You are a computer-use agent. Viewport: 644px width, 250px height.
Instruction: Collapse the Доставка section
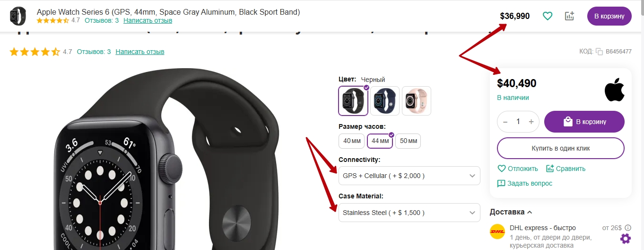point(511,212)
